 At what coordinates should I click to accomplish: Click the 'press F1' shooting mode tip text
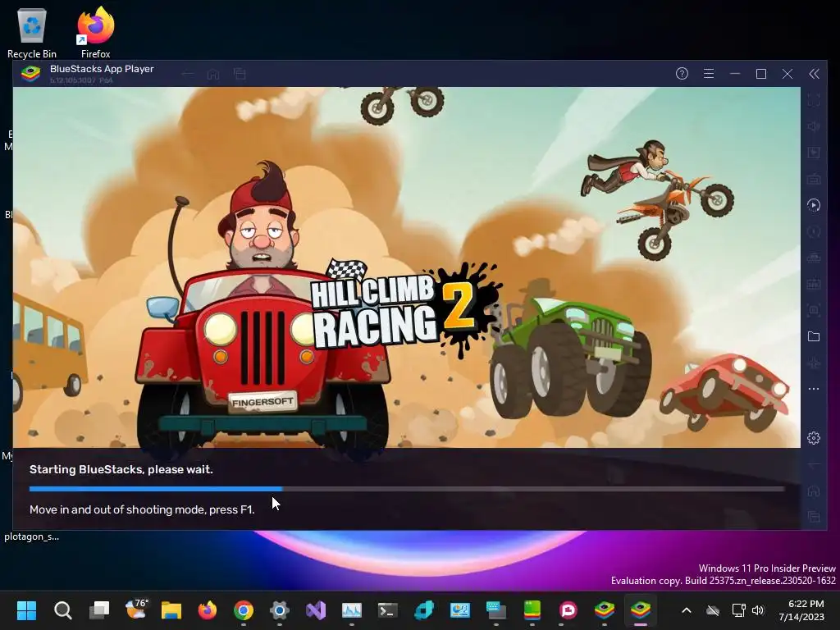pyautogui.click(x=142, y=509)
